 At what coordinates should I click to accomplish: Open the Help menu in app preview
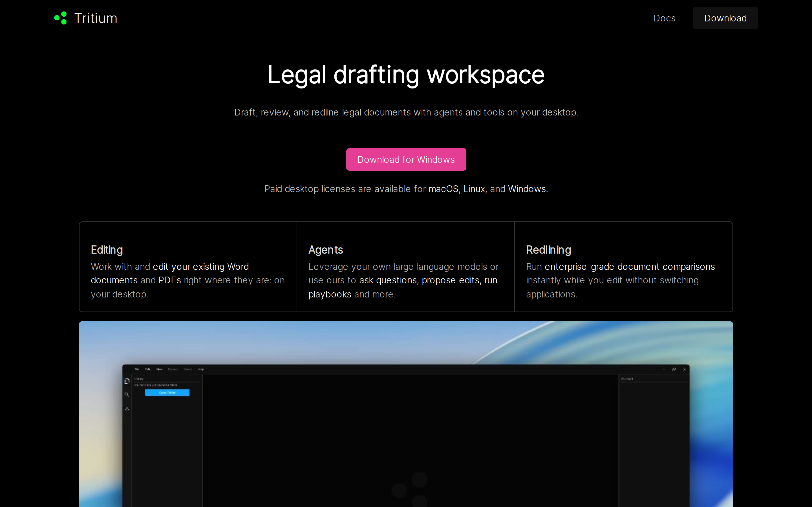(x=201, y=369)
